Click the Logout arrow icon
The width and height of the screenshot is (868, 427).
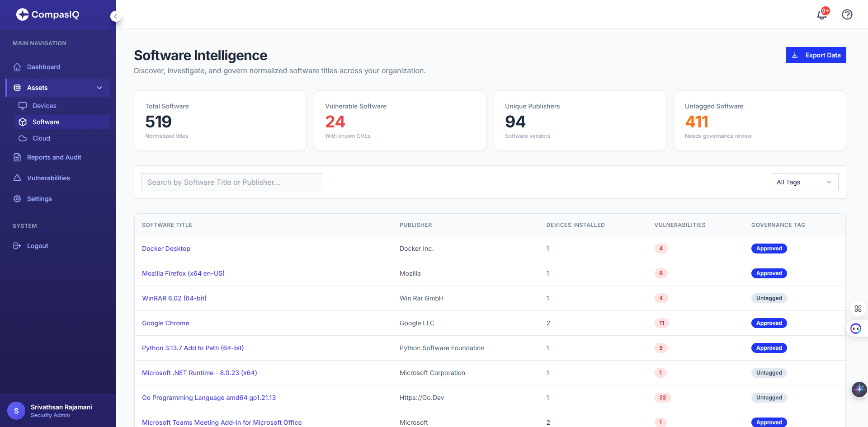pyautogui.click(x=17, y=246)
